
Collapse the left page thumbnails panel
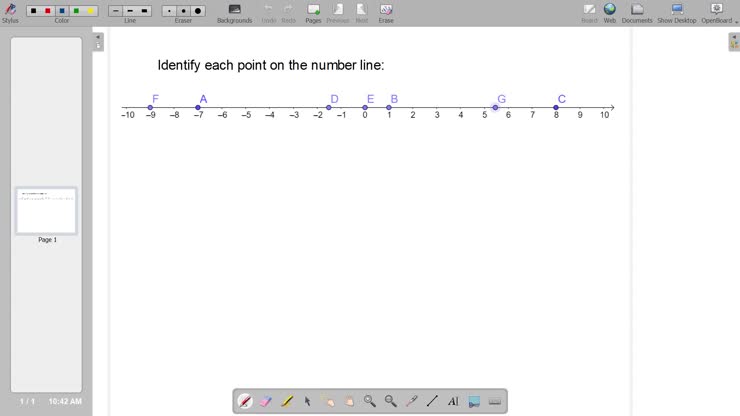tap(98, 42)
